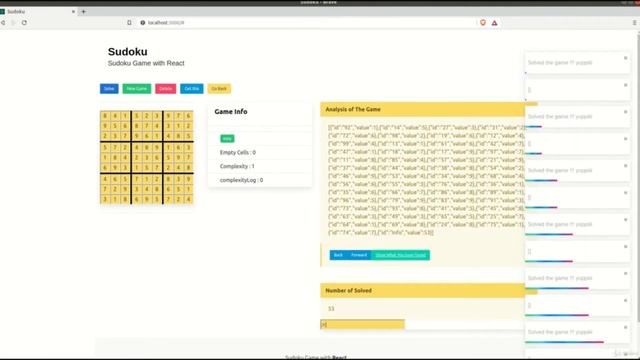640x360 pixels.
Task: Click the 'Empty Cells : 0' row
Action: pyautogui.click(x=260, y=152)
